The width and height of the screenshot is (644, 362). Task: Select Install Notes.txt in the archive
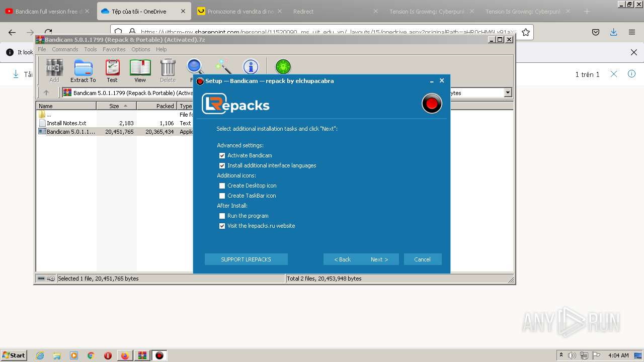point(66,123)
